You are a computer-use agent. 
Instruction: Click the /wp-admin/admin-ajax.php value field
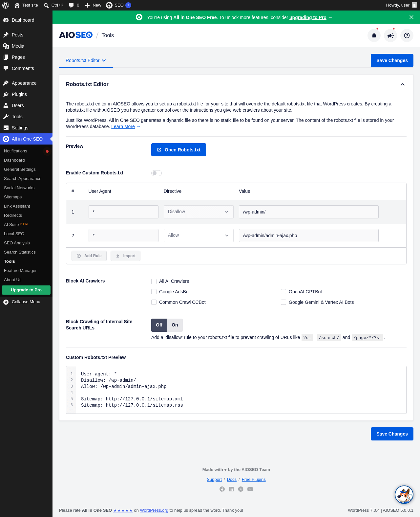(x=309, y=236)
